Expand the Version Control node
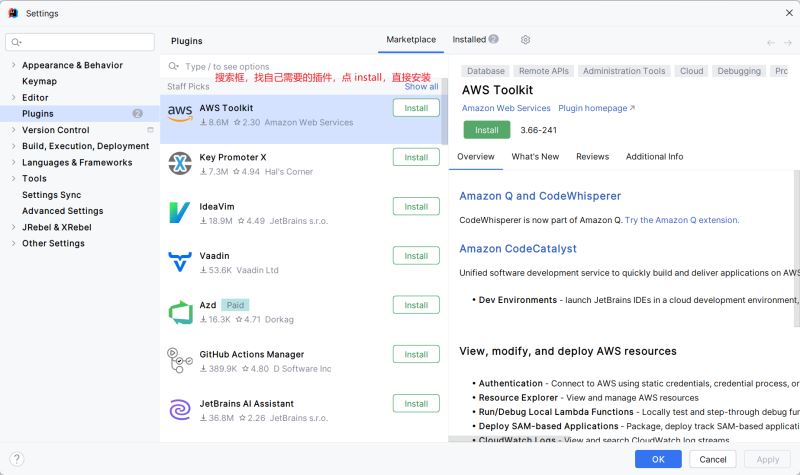 tap(13, 130)
